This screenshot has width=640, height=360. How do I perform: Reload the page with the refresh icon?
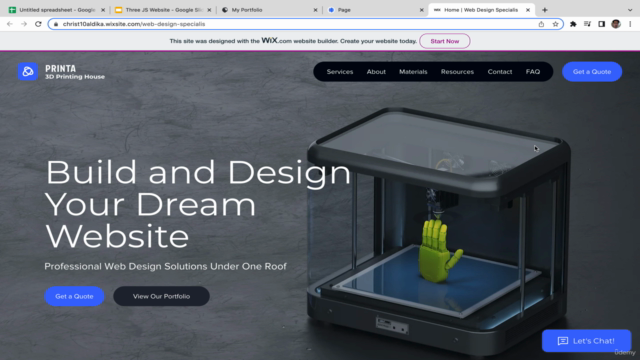pyautogui.click(x=38, y=24)
